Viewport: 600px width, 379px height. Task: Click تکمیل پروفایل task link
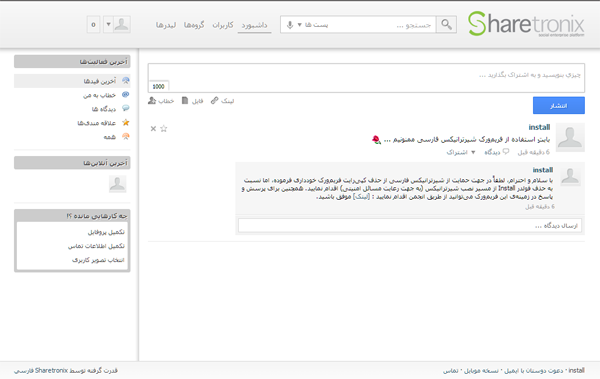point(106,232)
